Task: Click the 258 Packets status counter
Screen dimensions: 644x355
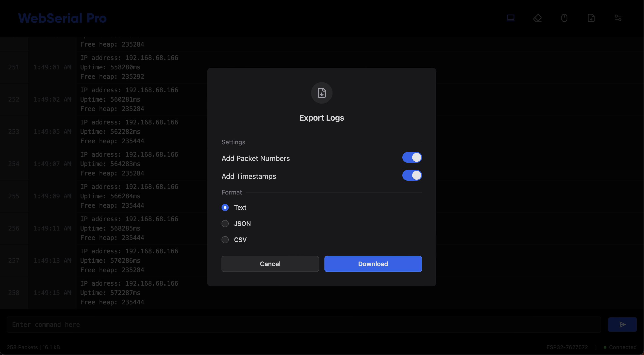Action: tap(34, 347)
